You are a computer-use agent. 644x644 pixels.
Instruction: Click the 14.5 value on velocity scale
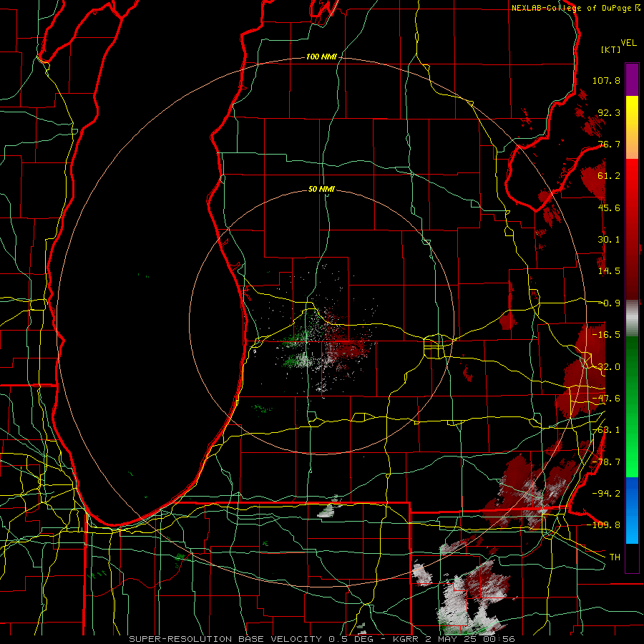609,271
